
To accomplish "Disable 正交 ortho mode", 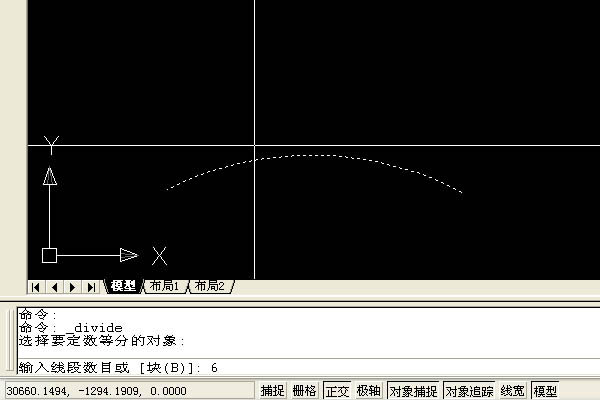I will click(x=337, y=391).
